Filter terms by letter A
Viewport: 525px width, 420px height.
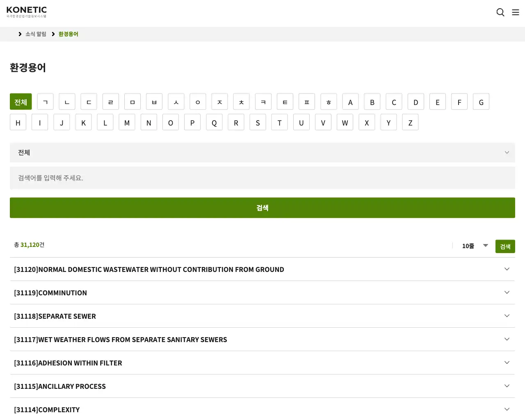pos(350,102)
